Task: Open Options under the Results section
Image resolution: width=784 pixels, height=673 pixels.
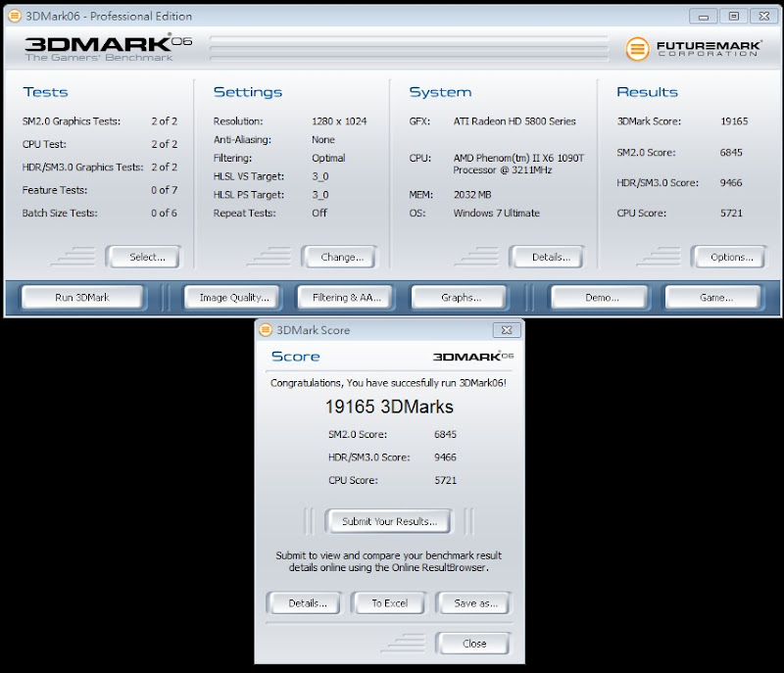Action: point(730,257)
